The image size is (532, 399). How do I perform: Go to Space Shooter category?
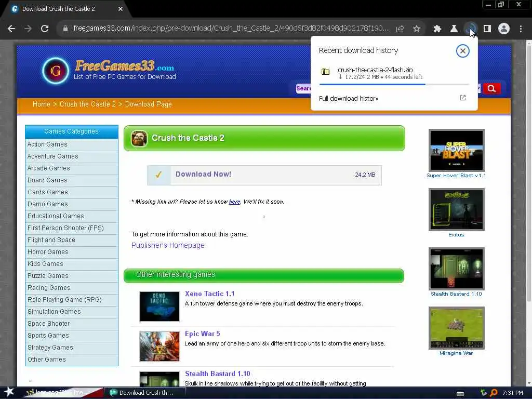pyautogui.click(x=72, y=324)
